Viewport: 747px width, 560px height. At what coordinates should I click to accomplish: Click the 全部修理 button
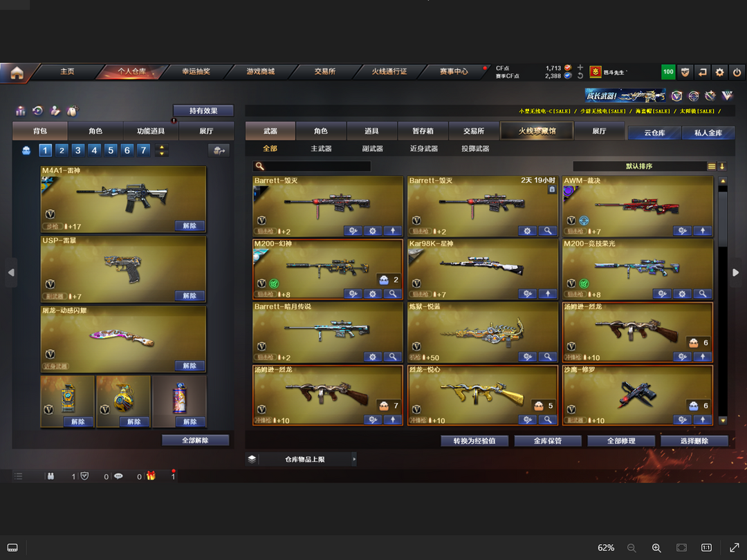click(620, 441)
